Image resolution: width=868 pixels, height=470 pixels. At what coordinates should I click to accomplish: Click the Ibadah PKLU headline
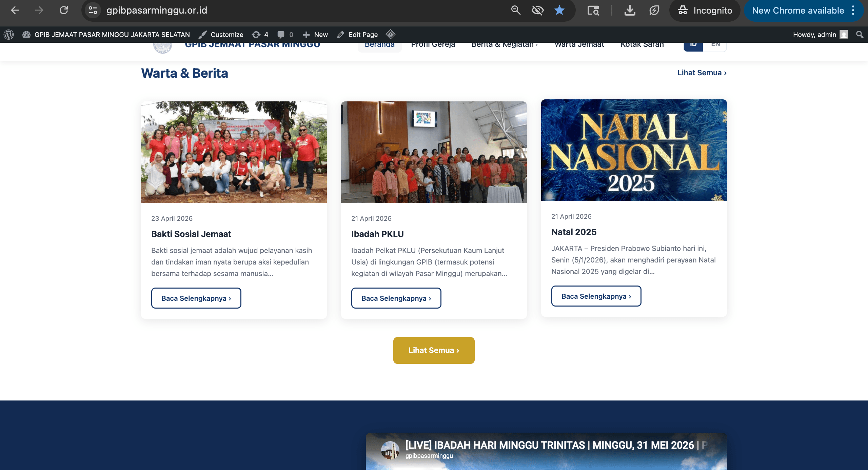(x=377, y=234)
